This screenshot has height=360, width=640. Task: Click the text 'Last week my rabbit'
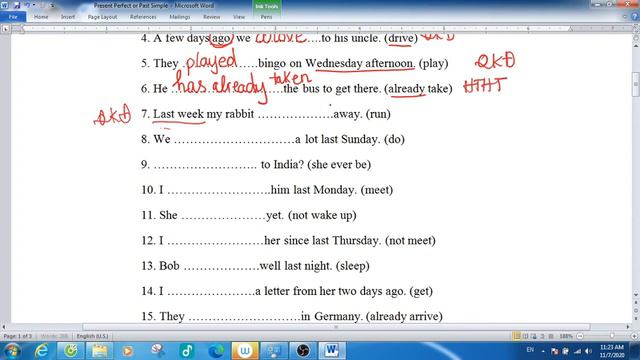pos(203,114)
